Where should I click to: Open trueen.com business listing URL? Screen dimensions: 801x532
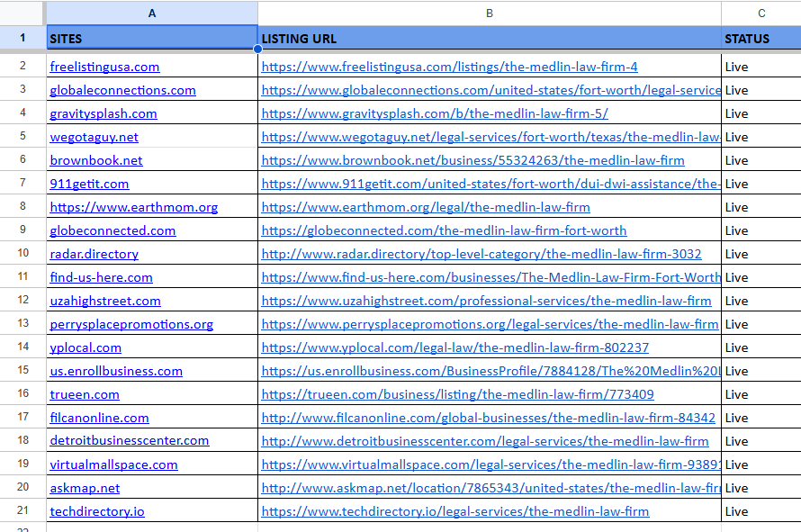point(458,394)
